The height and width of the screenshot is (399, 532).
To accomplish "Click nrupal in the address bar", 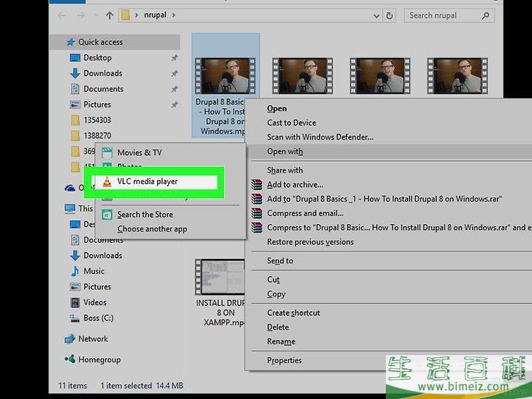I will pyautogui.click(x=155, y=15).
